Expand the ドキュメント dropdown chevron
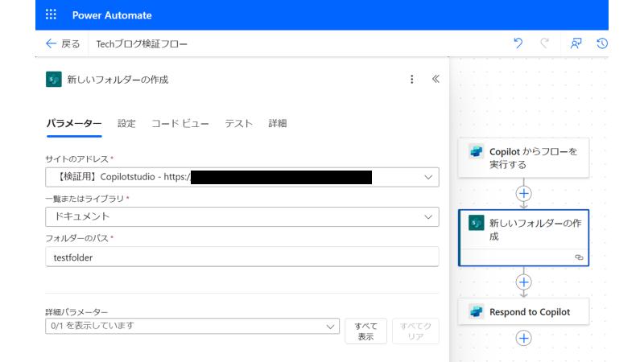 428,216
